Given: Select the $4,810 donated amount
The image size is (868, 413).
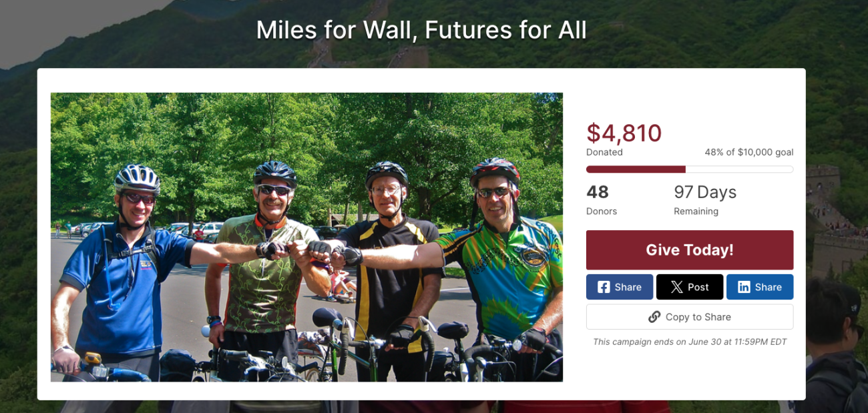Looking at the screenshot, I should (624, 133).
